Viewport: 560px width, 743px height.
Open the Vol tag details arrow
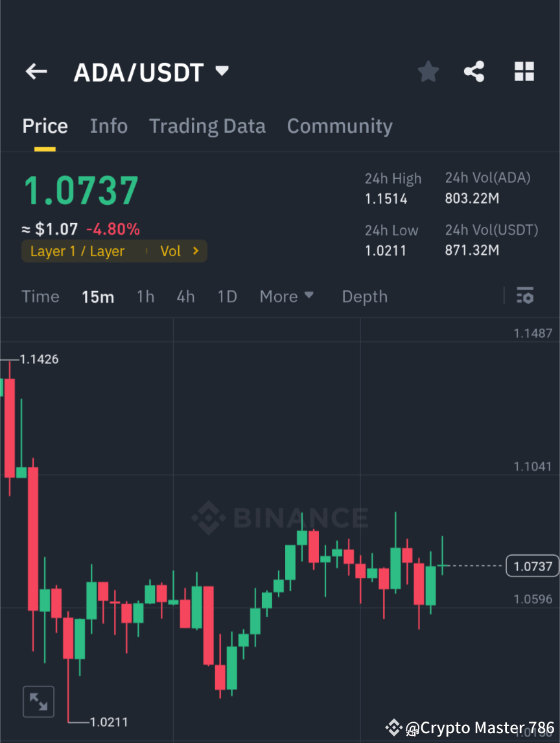(x=194, y=251)
